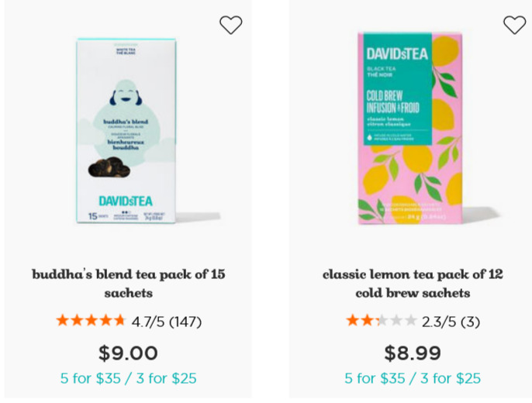
Task: Click '3 for $25' offer under classic lemon
Action: tap(451, 378)
